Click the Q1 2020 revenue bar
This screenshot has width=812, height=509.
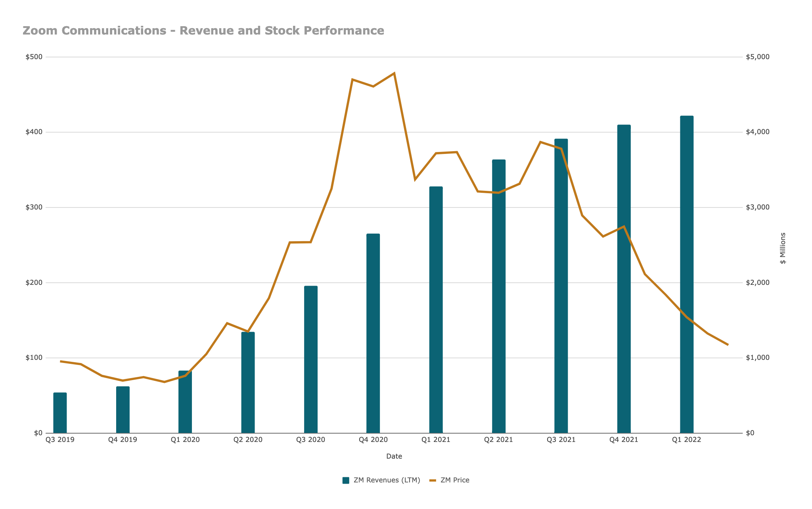(185, 402)
